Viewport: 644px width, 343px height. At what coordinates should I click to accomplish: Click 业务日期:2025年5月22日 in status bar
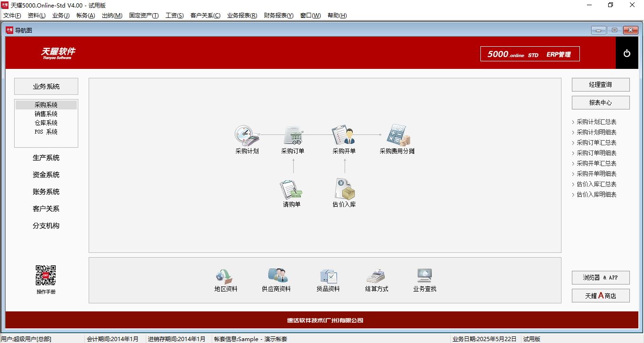485,339
